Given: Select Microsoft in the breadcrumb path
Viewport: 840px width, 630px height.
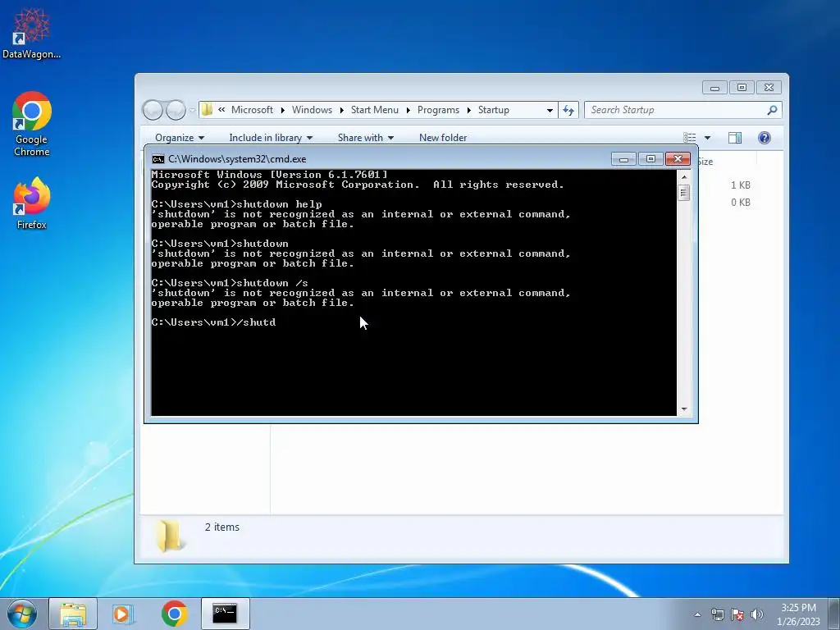Looking at the screenshot, I should pyautogui.click(x=252, y=110).
